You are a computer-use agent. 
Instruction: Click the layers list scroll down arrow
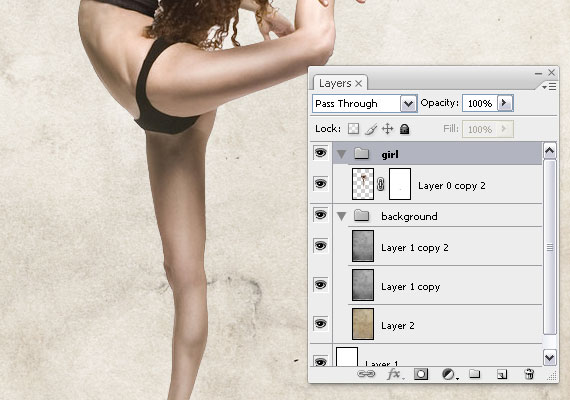[550, 357]
